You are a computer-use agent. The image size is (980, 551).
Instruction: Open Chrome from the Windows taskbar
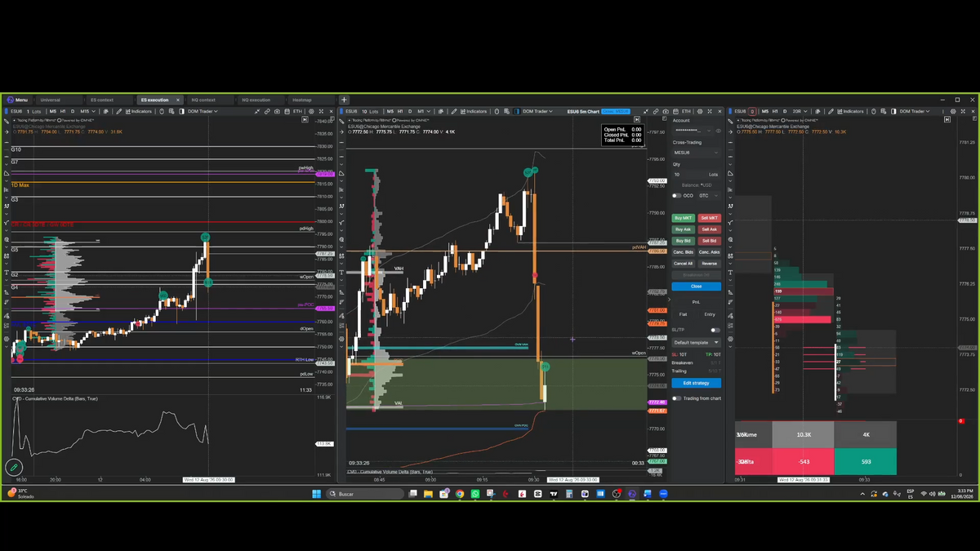click(x=460, y=494)
